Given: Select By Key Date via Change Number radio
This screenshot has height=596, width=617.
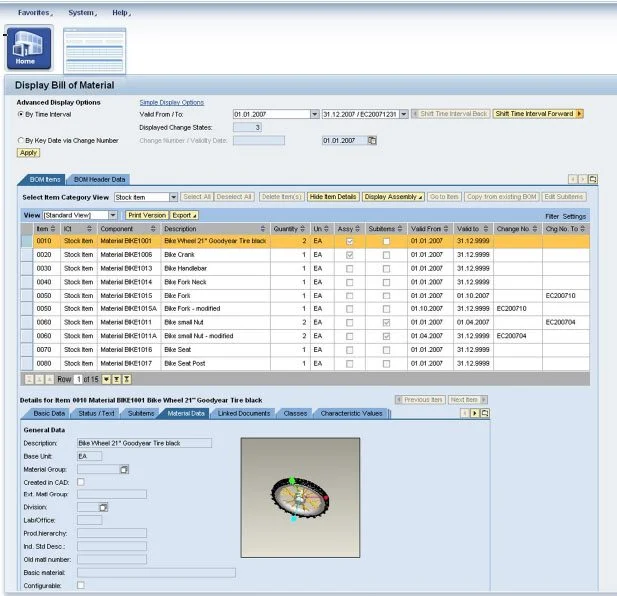Looking at the screenshot, I should point(21,140).
